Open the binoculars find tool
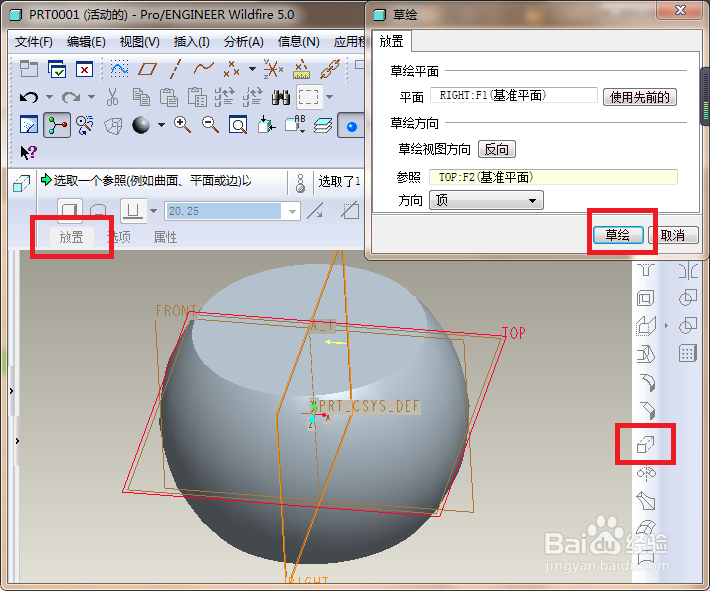710x591 pixels. [281, 97]
